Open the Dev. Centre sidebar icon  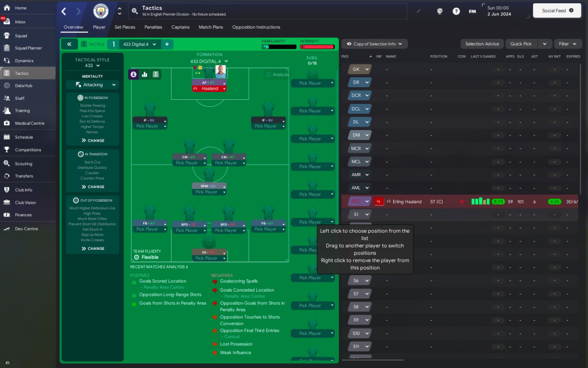(7, 229)
